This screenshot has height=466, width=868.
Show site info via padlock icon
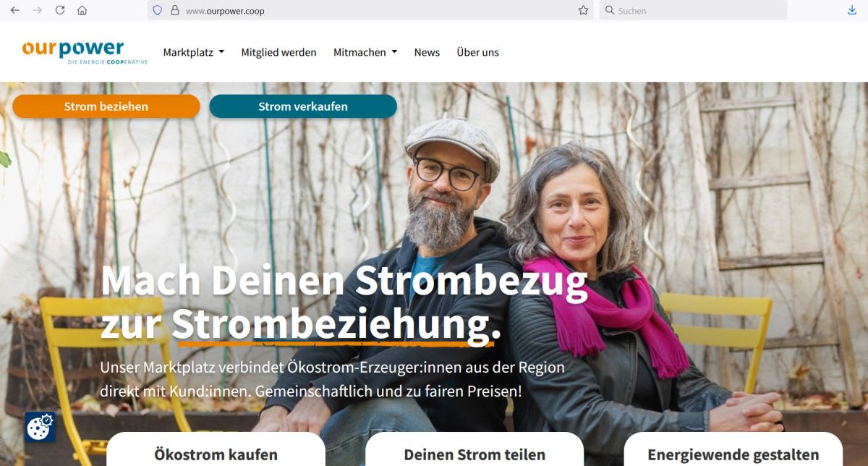(x=174, y=10)
